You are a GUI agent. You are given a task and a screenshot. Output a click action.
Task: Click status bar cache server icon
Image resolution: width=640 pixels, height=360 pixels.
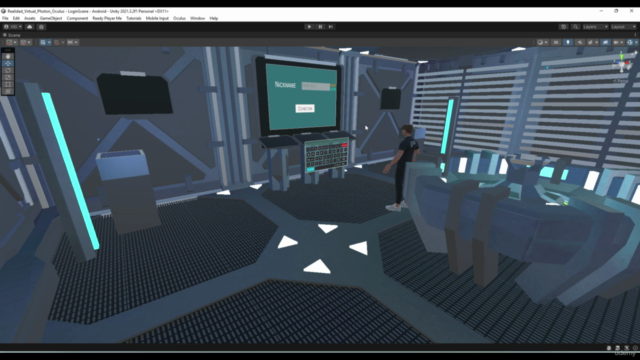[618, 348]
